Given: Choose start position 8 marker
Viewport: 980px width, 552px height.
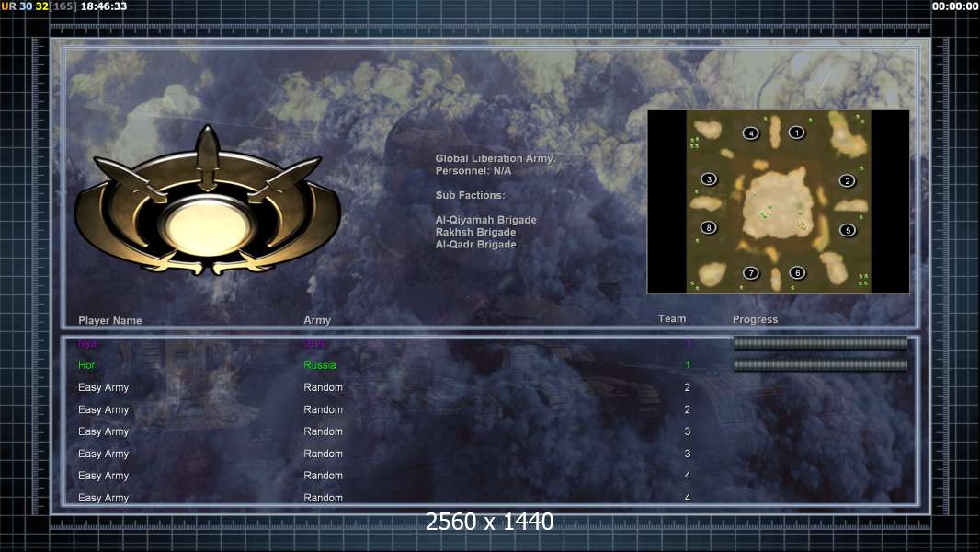Looking at the screenshot, I should 708,228.
